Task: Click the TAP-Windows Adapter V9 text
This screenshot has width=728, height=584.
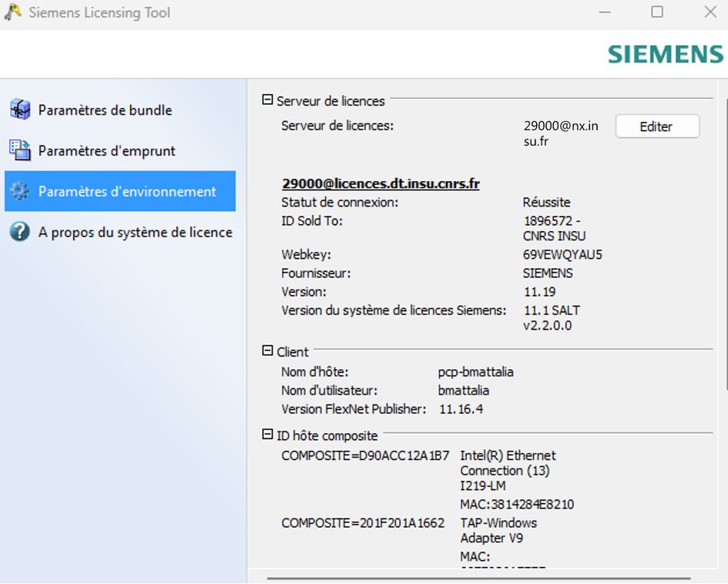Action: (x=498, y=530)
